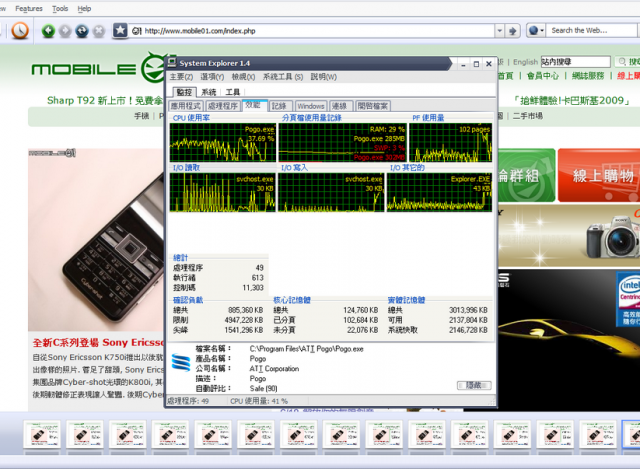640x469 pixels.
Task: Click the 搶鮮體驗 卡巴斯基2009 promo link
Action: (571, 100)
